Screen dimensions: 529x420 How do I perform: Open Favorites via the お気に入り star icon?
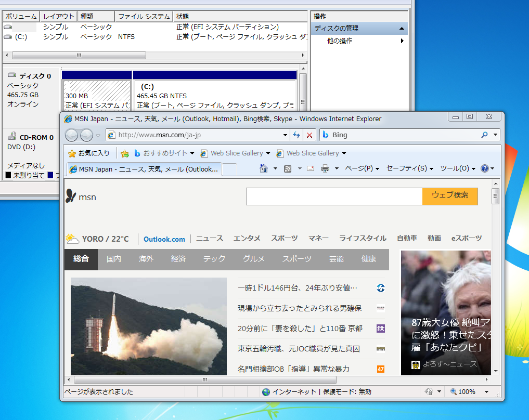pyautogui.click(x=72, y=153)
